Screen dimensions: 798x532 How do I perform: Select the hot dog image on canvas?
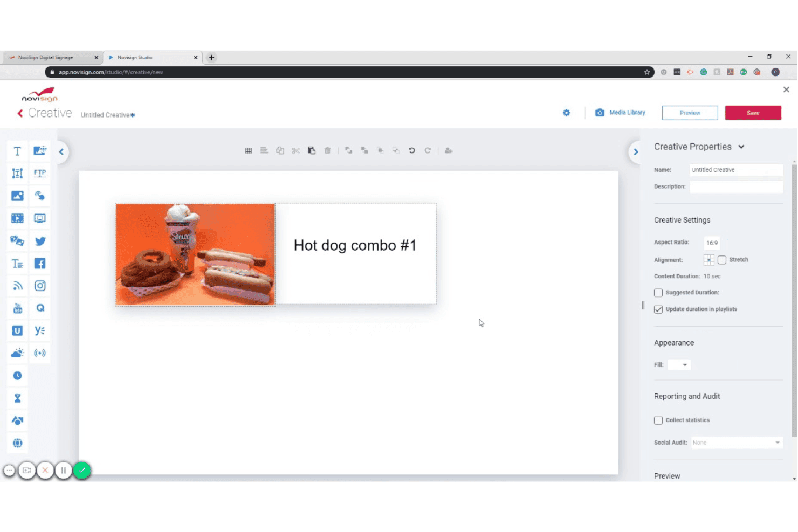coord(195,254)
